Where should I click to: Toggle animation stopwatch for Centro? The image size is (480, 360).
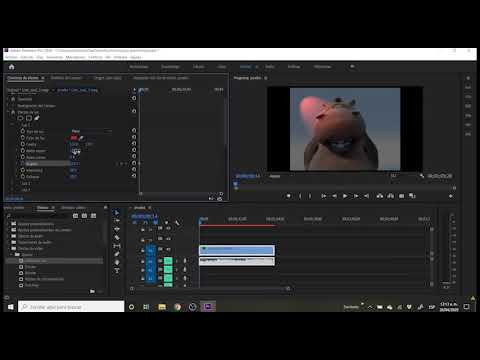click(23, 144)
